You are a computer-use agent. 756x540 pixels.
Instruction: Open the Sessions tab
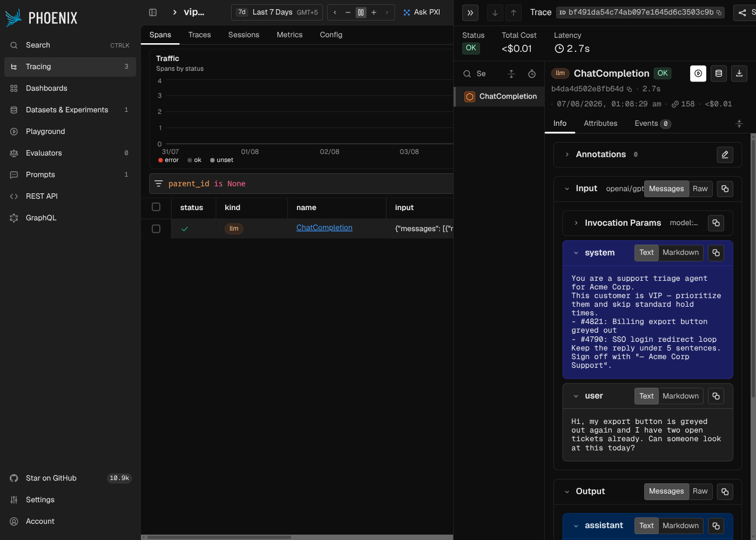244,35
